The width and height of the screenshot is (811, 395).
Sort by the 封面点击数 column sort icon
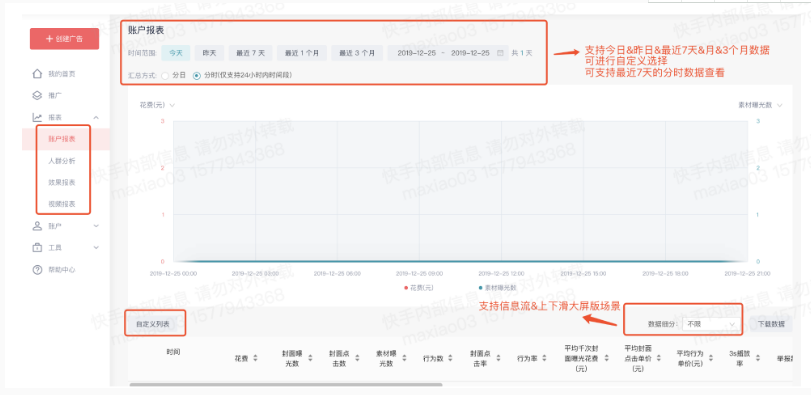coord(357,358)
